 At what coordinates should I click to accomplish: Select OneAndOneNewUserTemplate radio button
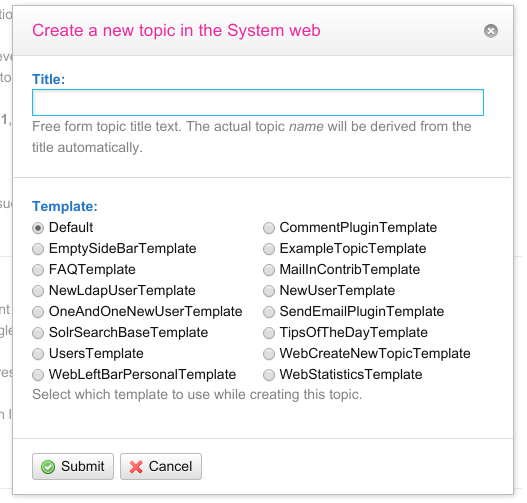38,312
